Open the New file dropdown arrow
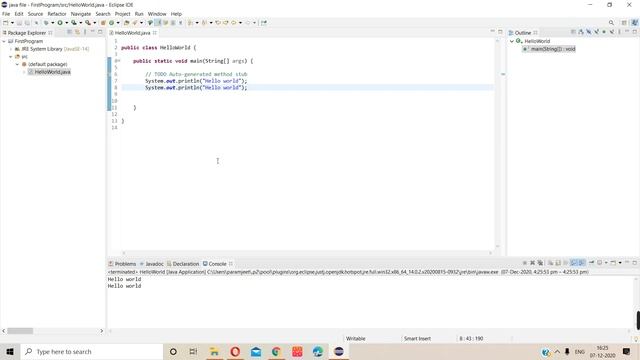Viewport: 640px width, 360px height. [12, 23]
